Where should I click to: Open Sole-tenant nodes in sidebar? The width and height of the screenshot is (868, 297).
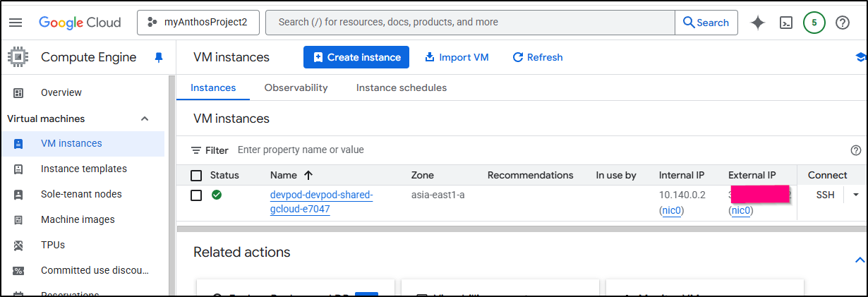[x=81, y=194]
